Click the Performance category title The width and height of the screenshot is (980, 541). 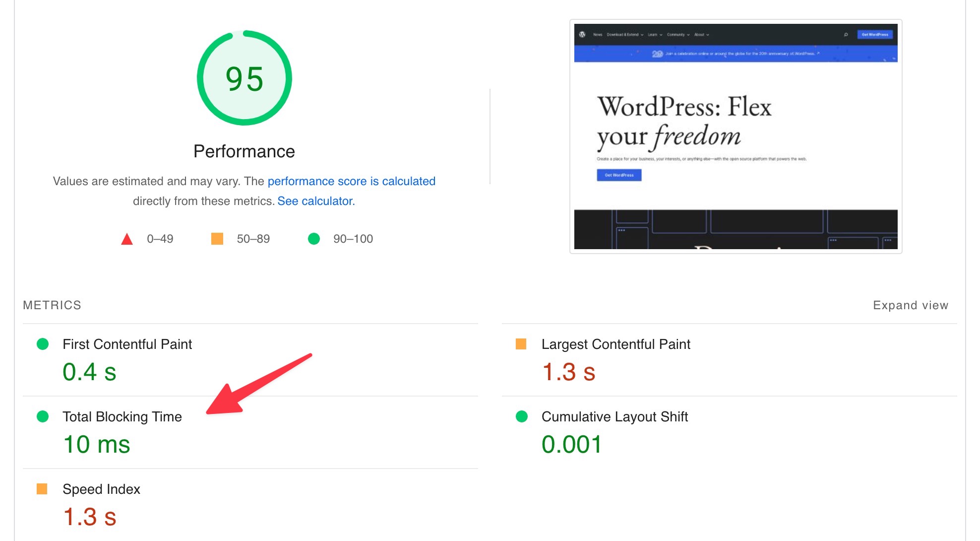click(x=244, y=151)
